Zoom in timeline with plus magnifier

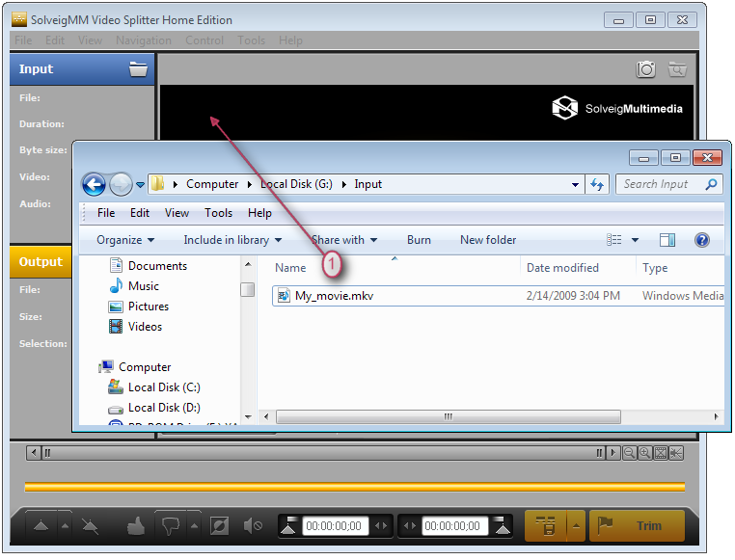(645, 453)
